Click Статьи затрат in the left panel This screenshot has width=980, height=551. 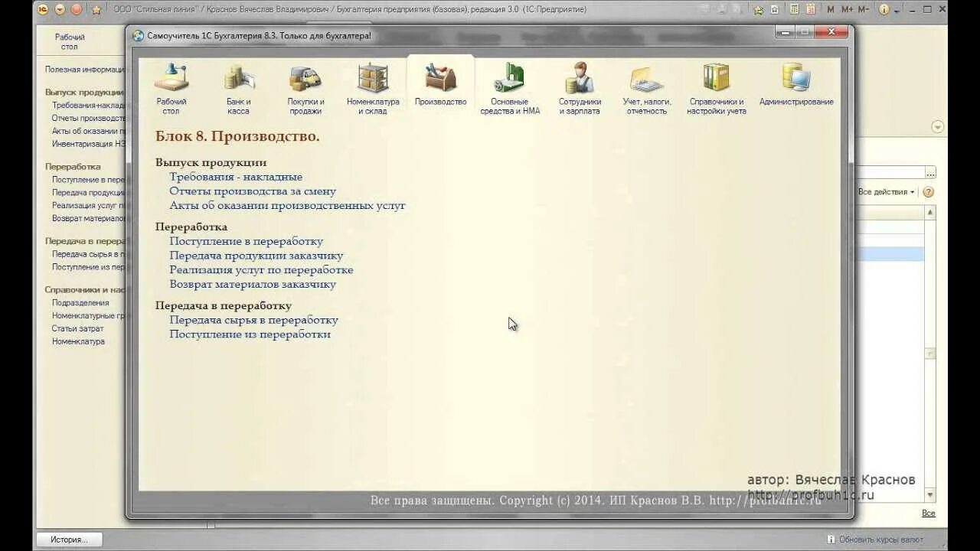[77, 329]
